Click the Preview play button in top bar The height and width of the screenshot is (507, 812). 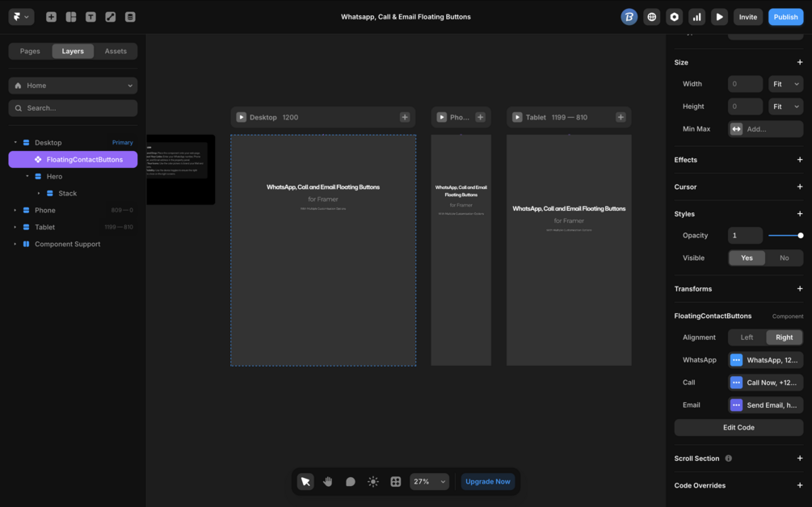[719, 17]
